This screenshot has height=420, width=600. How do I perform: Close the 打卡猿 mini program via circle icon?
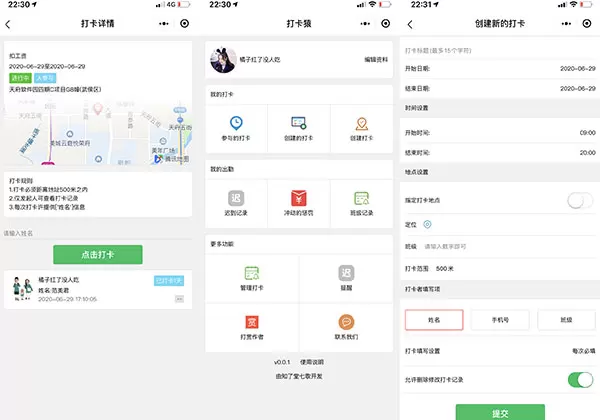(x=386, y=24)
